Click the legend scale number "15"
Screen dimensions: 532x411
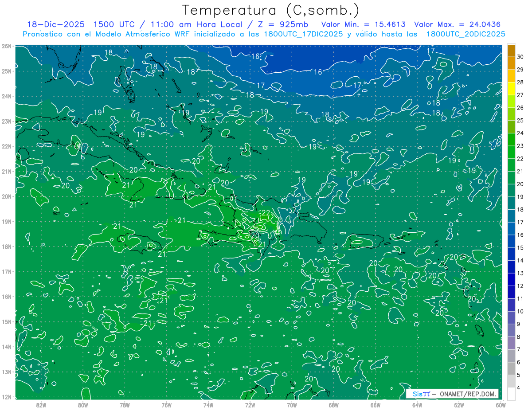(x=520, y=247)
